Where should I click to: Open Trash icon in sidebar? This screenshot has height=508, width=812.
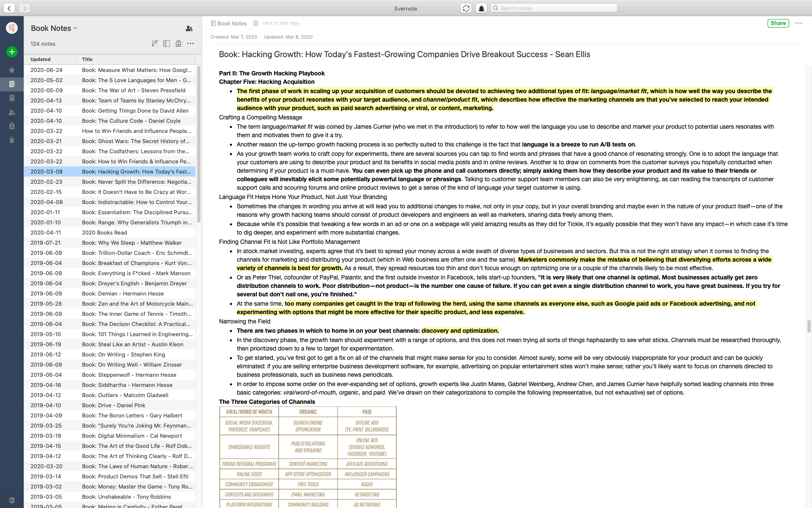click(x=12, y=140)
